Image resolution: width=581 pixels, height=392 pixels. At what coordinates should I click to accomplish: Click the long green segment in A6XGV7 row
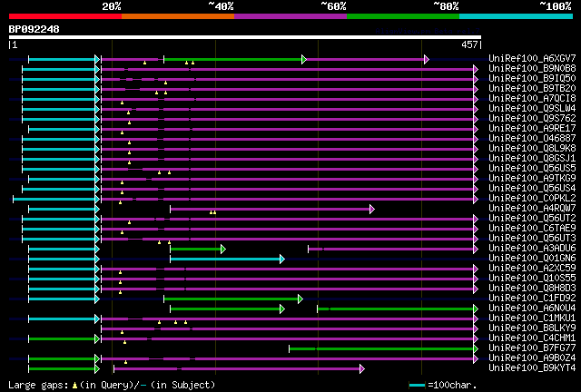pyautogui.click(x=235, y=59)
